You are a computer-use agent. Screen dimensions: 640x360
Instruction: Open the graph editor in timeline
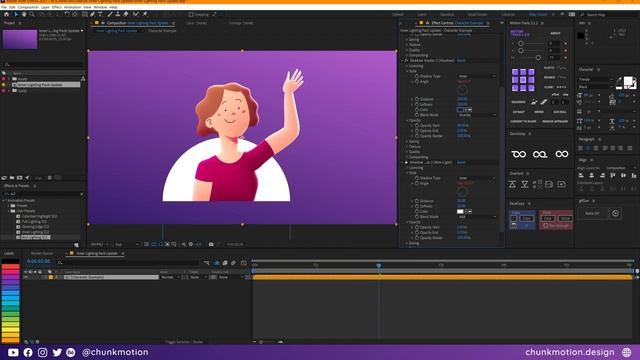(x=244, y=263)
